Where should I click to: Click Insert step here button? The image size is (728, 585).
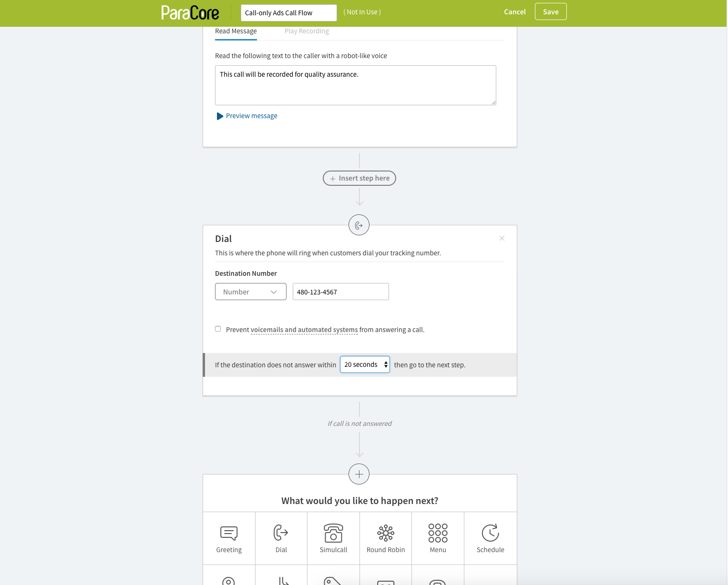[x=359, y=178]
